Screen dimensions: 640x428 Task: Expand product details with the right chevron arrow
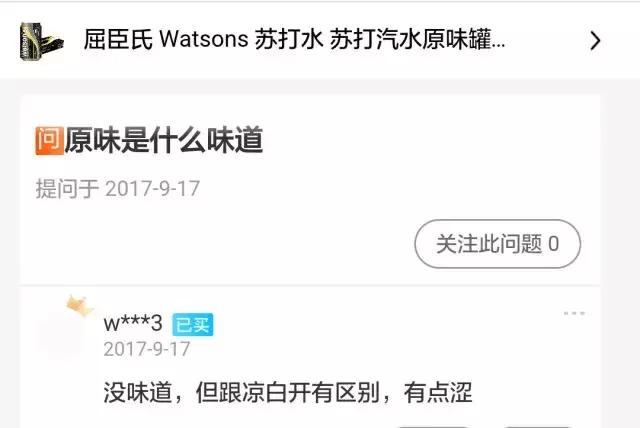coord(596,41)
